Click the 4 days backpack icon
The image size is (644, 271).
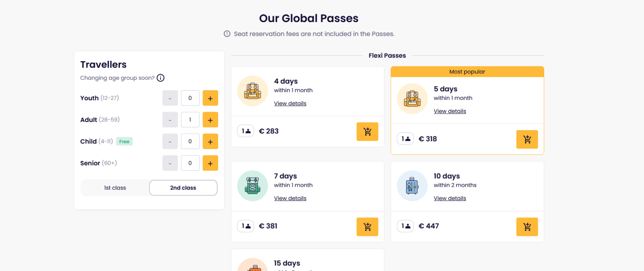pos(252,91)
